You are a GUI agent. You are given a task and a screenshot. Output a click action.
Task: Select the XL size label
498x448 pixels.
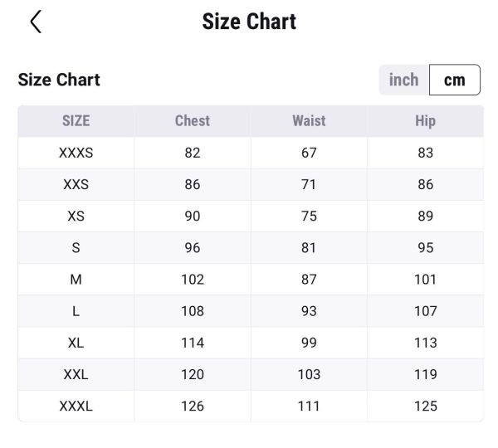[76, 343]
